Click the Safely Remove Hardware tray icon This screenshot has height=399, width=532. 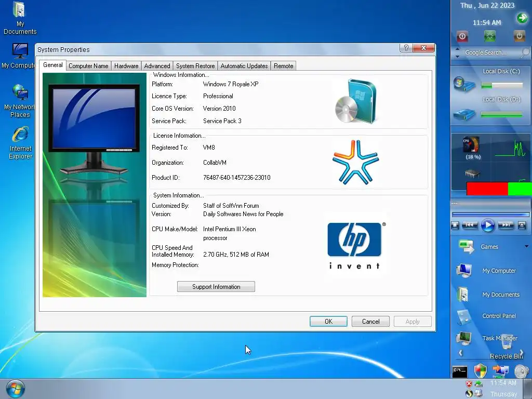(478, 384)
